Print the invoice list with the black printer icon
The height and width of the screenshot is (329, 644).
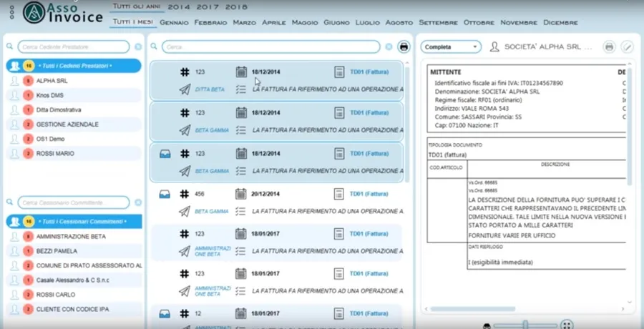click(404, 46)
